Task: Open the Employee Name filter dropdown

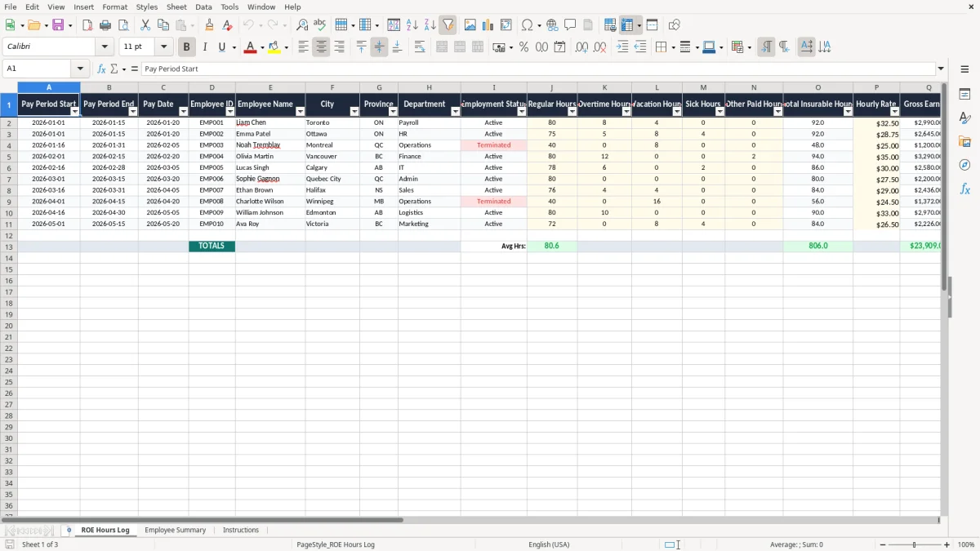Action: click(300, 112)
